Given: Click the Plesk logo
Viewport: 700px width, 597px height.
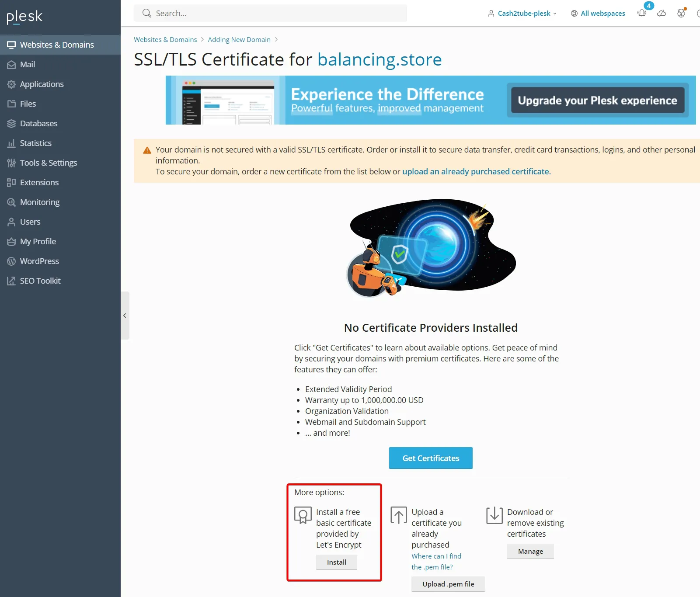Looking at the screenshot, I should [24, 17].
